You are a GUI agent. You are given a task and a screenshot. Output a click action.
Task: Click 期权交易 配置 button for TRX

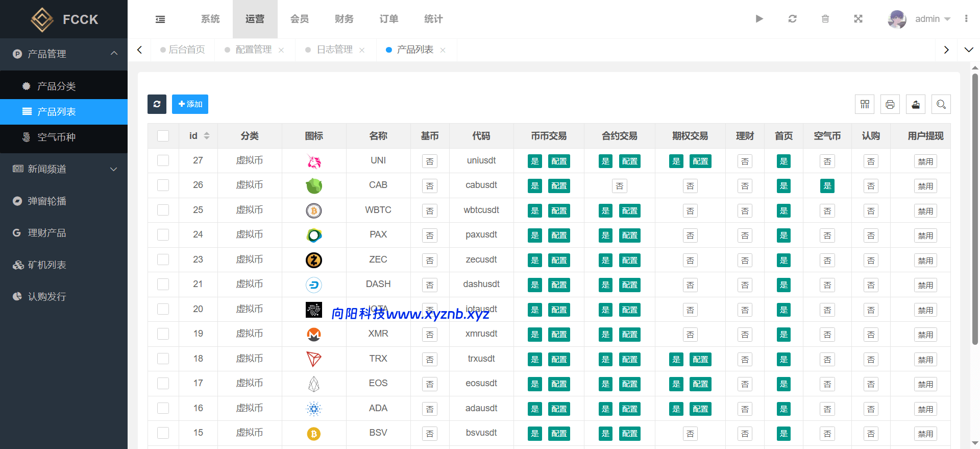[x=700, y=360]
